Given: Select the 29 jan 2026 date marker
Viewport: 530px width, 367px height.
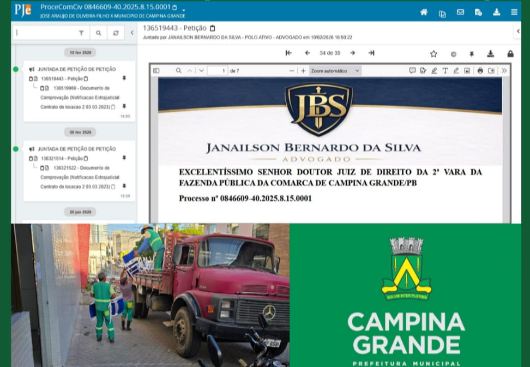Looking at the screenshot, I should 80,212.
